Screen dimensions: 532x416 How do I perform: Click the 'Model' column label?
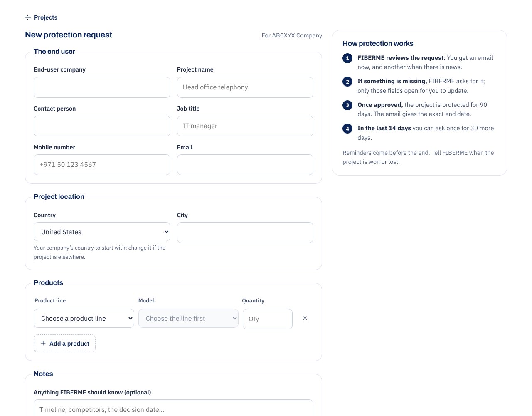146,300
